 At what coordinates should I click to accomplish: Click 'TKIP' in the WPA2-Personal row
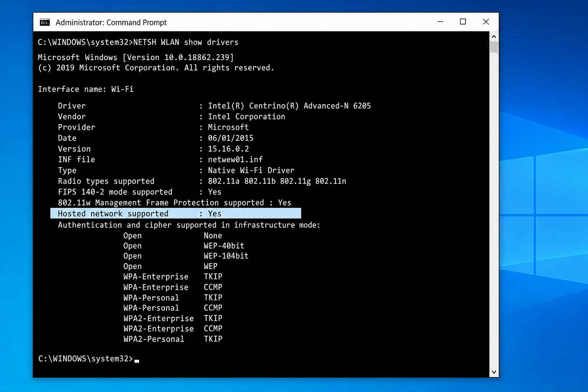point(213,339)
